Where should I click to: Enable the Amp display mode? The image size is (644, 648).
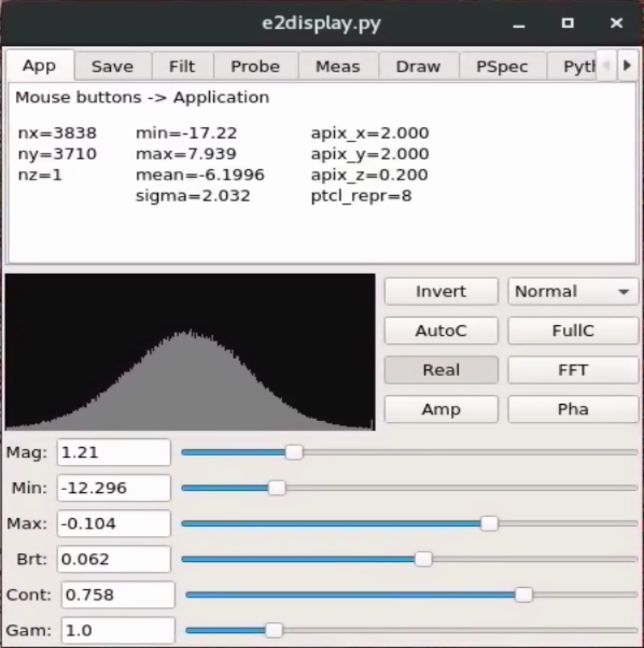pos(441,410)
